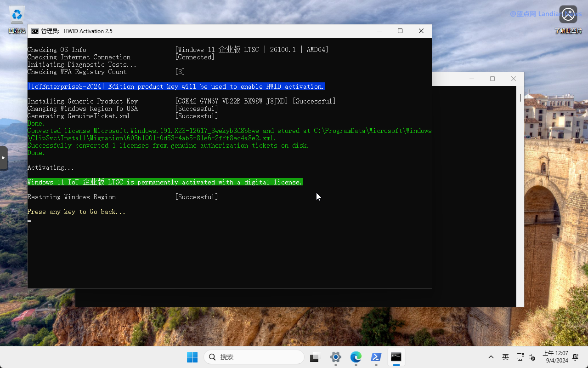
Task: Open the muted volume tray icon
Action: pyautogui.click(x=532, y=357)
